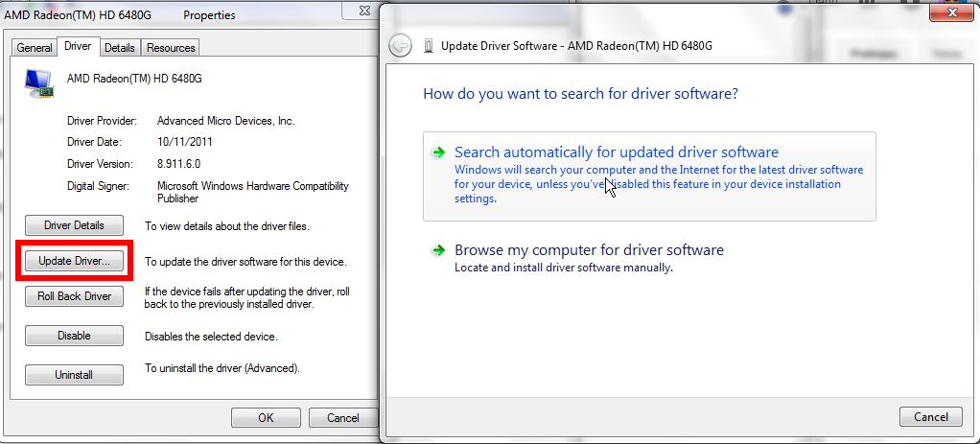Switch to the General tab

tap(35, 48)
